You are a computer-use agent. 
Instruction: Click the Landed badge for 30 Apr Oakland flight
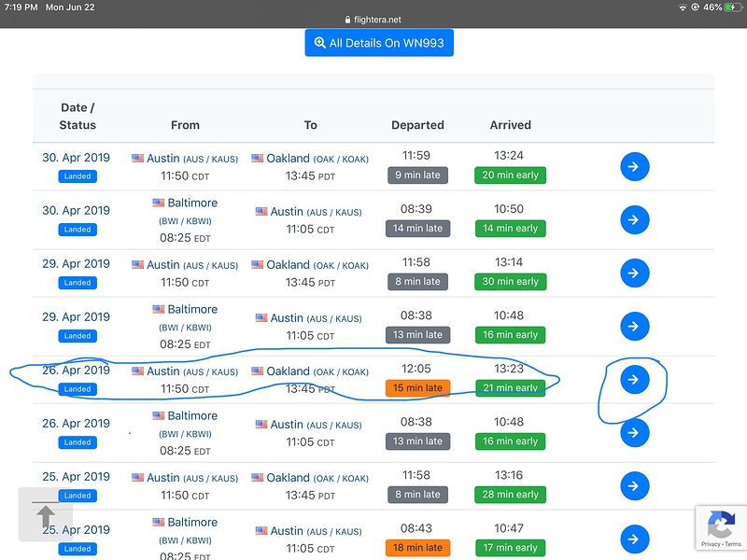point(78,176)
